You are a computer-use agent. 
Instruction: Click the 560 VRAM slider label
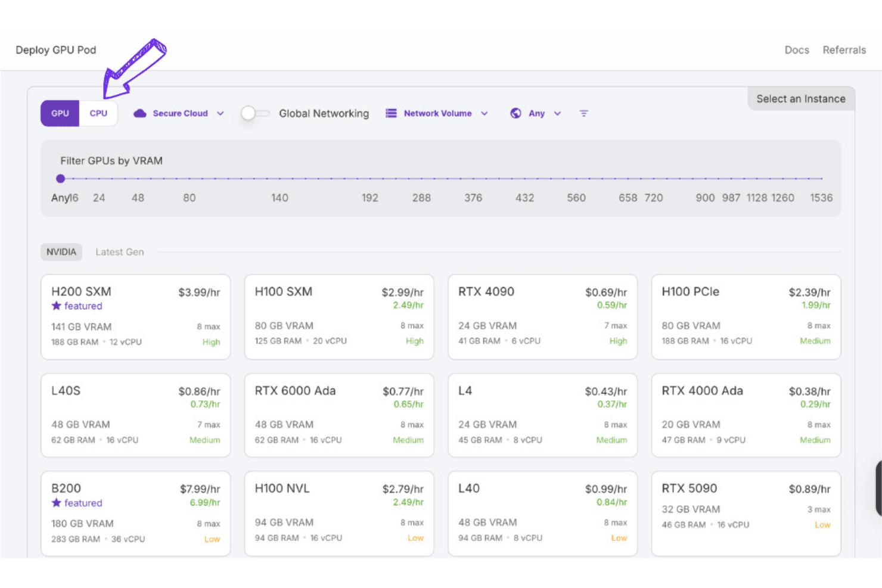pos(576,198)
